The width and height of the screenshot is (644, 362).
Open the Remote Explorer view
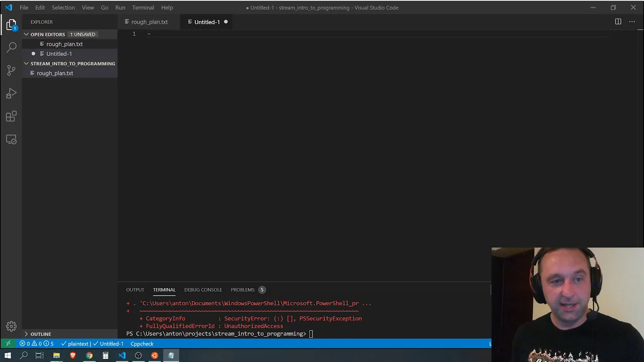coord(11,140)
